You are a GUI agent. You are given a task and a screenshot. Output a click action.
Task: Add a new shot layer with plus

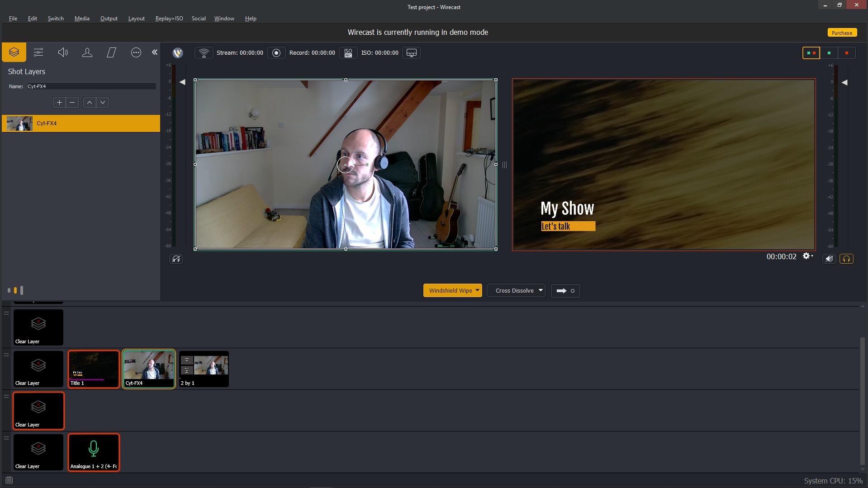click(x=59, y=103)
